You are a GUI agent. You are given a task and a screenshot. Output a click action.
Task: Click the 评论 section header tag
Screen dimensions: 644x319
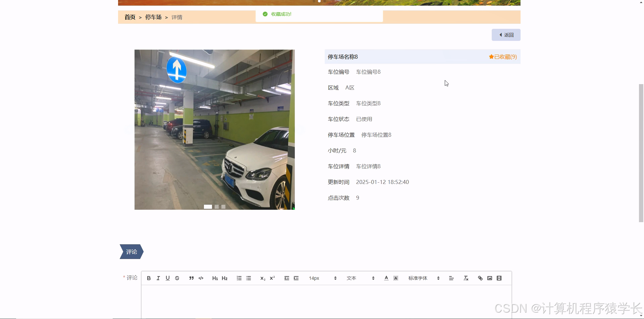(131, 252)
